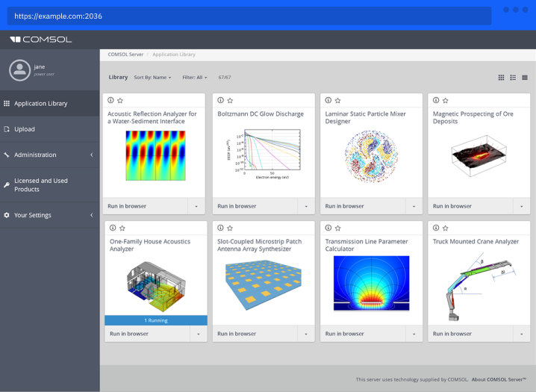Click the Application Library breadcrumb text
The image size is (536, 392).
pyautogui.click(x=174, y=55)
